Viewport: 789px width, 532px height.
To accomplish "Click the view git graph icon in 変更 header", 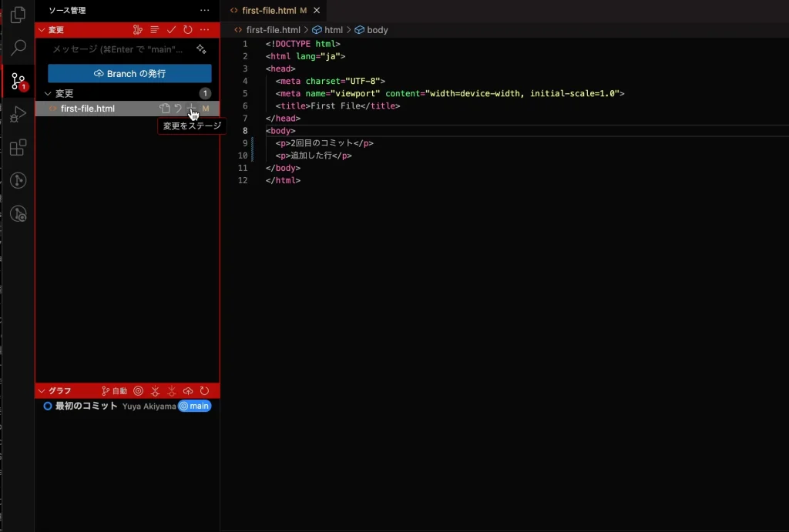I will tap(137, 30).
